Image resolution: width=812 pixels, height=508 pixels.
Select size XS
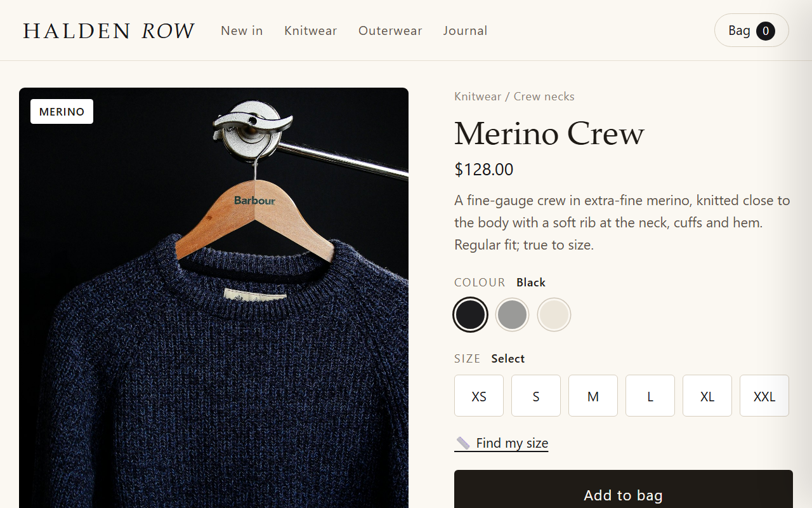point(479,396)
